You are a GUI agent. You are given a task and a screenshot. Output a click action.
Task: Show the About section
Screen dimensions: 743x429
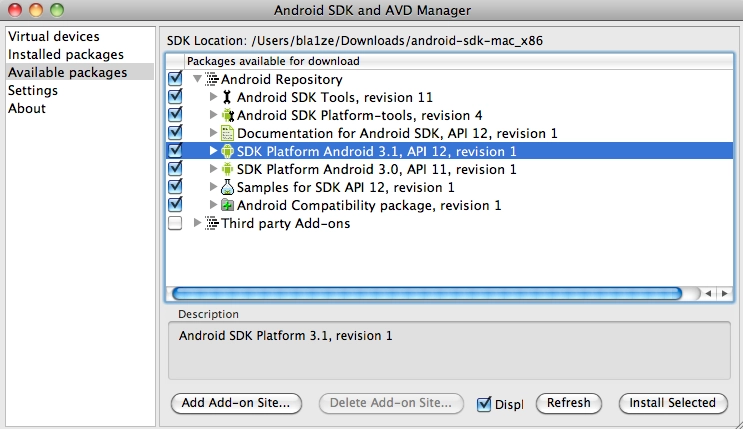[x=27, y=109]
